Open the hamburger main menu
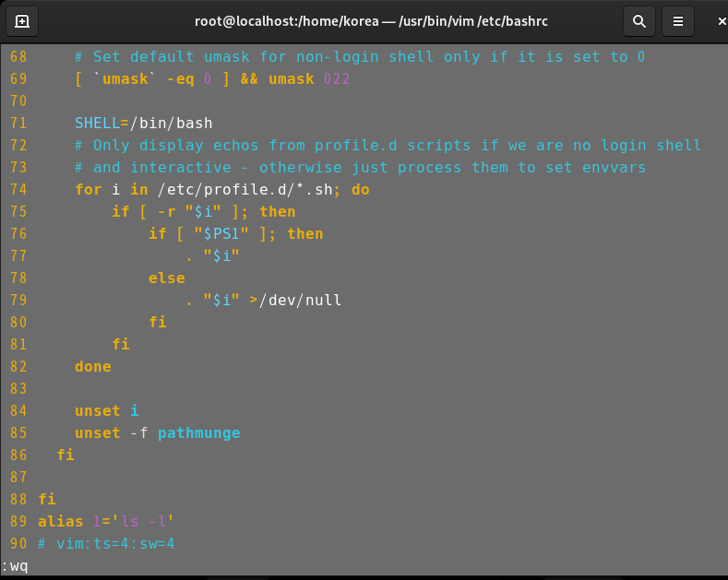Image resolution: width=728 pixels, height=580 pixels. 678,21
